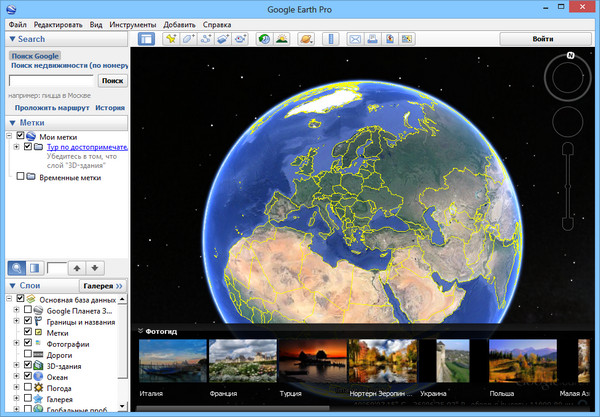Expand the 3D-здания layer node
This screenshot has height=417, width=600.
[16, 365]
